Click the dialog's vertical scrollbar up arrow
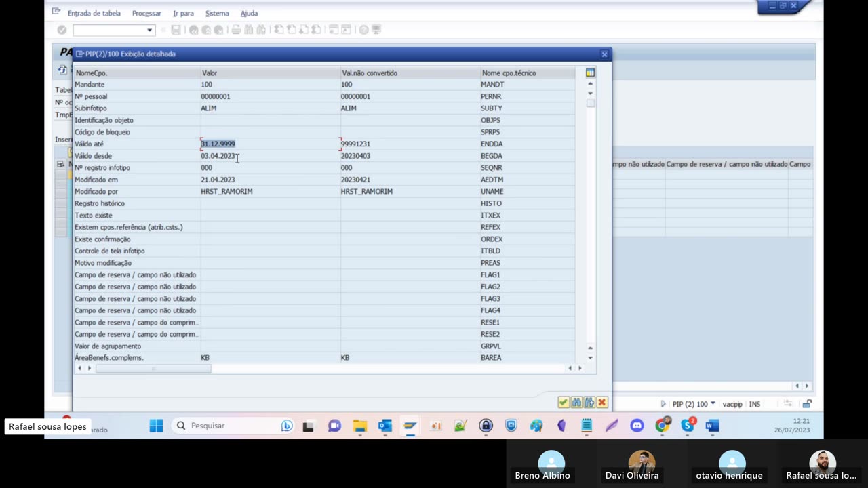The image size is (868, 488). (590, 84)
